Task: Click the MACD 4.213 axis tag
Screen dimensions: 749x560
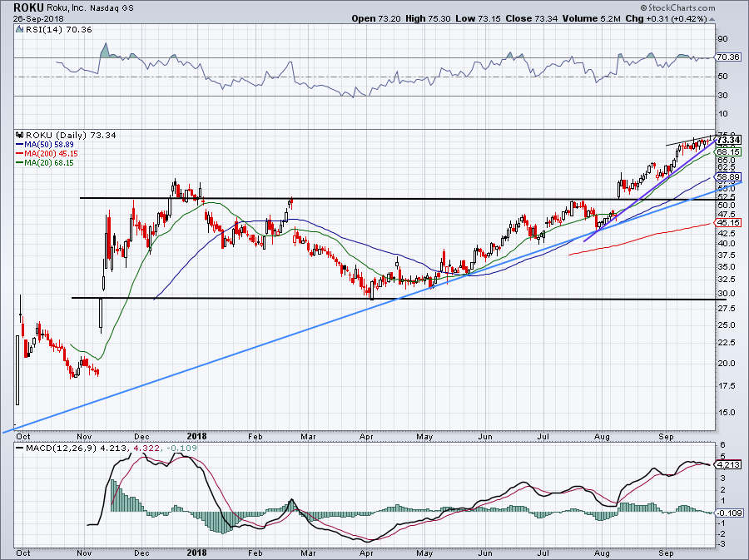Action: point(728,465)
